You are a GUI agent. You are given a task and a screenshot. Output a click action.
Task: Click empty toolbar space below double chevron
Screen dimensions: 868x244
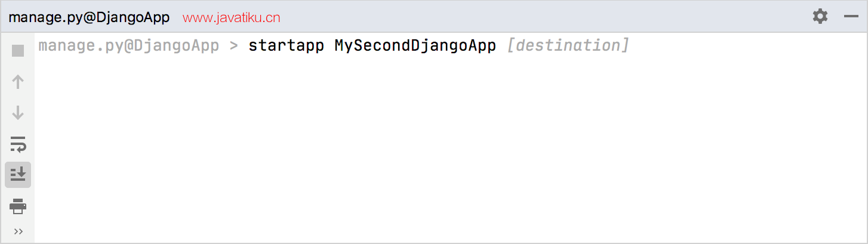click(x=18, y=240)
